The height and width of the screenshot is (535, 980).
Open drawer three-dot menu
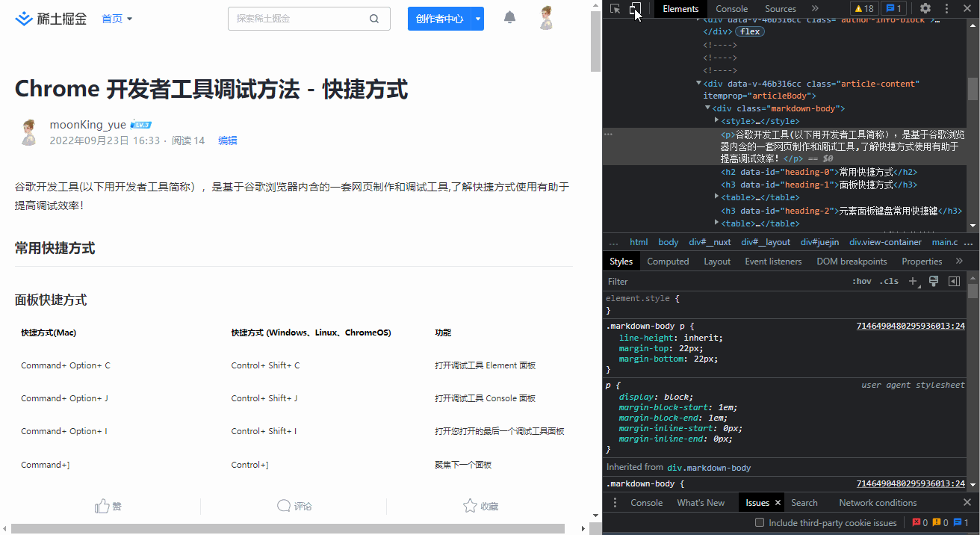pyautogui.click(x=615, y=503)
